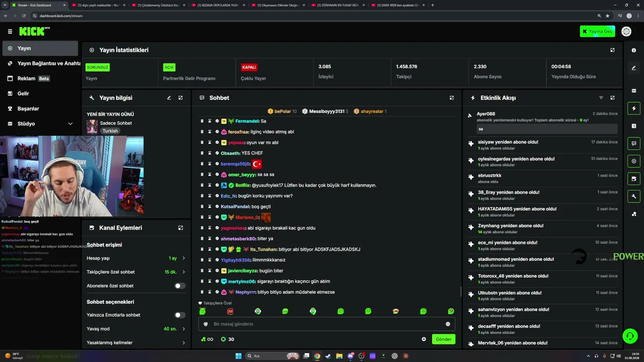Click the info icon in the right sidebar
Screen dimensions: 644x362
tap(634, 50)
